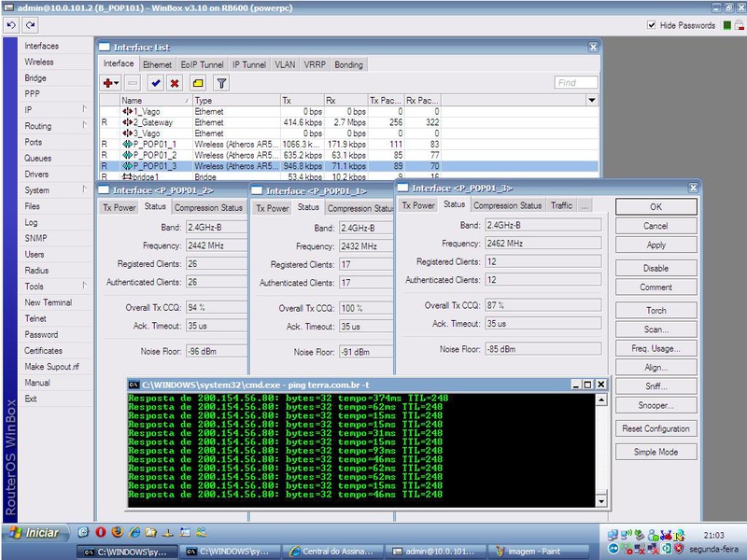Image resolution: width=747 pixels, height=560 pixels.
Task: Open the column dropdown in Interface List header
Action: [x=592, y=100]
